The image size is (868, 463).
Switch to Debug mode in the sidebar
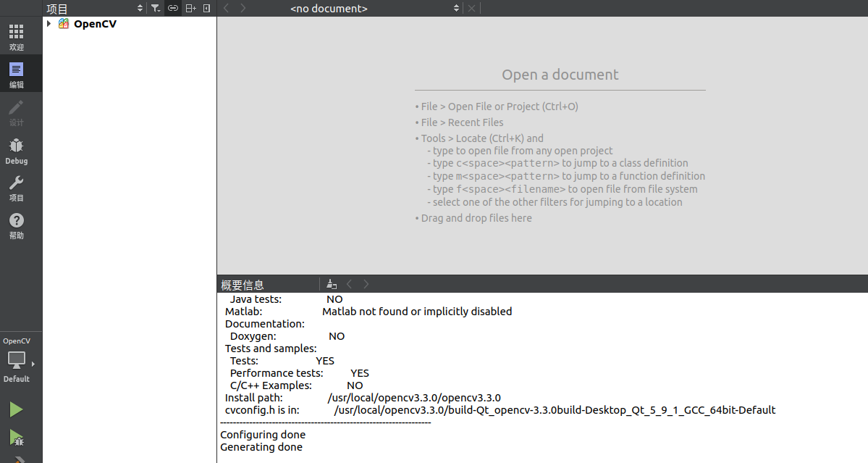tap(16, 151)
